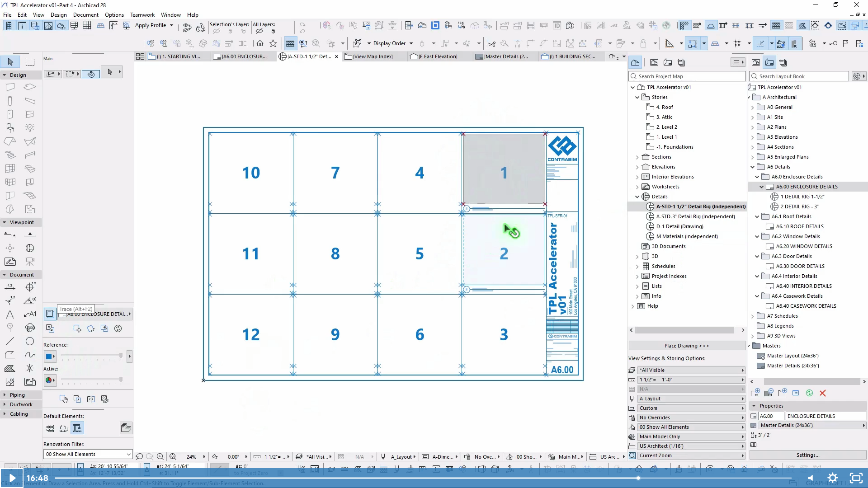The width and height of the screenshot is (868, 488).
Task: Toggle the Trace reference button
Action: point(50,314)
